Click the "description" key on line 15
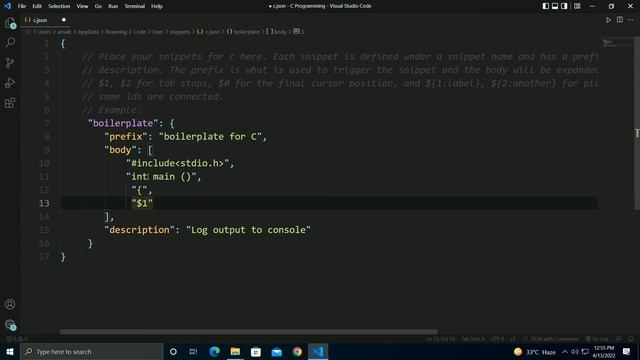This screenshot has height=360, width=640. pos(139,230)
